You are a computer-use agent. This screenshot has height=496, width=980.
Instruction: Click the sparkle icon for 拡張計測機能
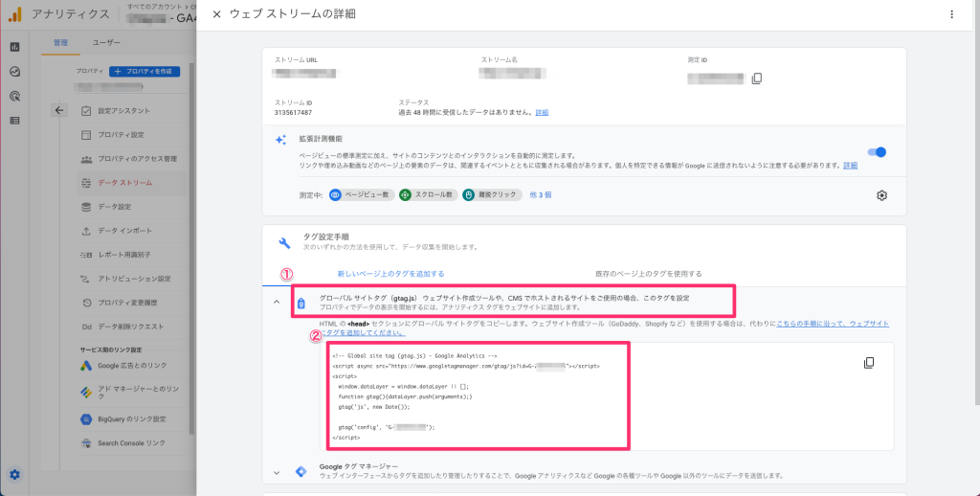click(x=280, y=140)
